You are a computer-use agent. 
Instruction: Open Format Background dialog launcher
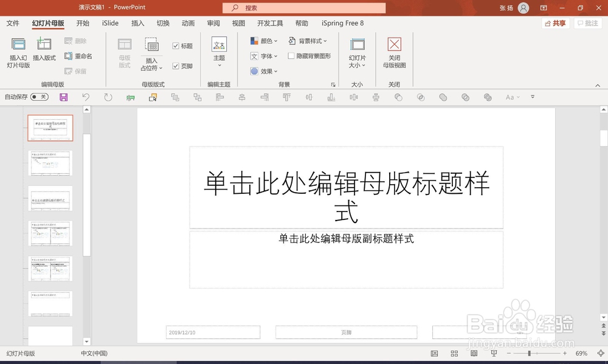pyautogui.click(x=333, y=84)
